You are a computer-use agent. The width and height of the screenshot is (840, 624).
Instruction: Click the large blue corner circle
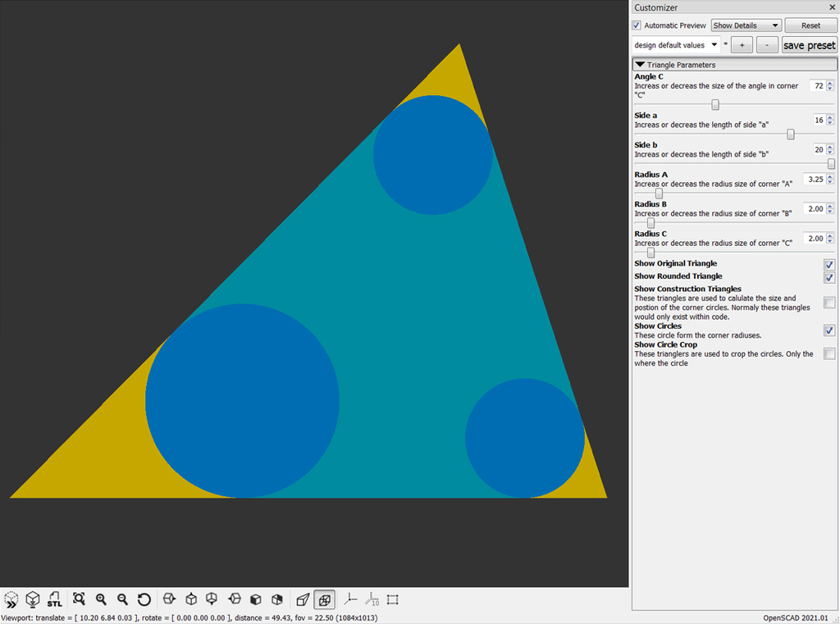click(x=242, y=401)
